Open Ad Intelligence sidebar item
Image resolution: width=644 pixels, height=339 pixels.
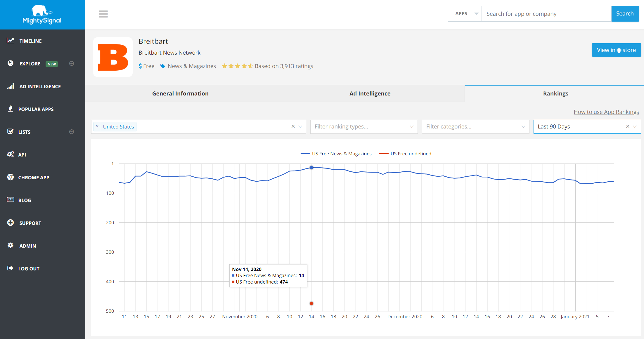[40, 86]
